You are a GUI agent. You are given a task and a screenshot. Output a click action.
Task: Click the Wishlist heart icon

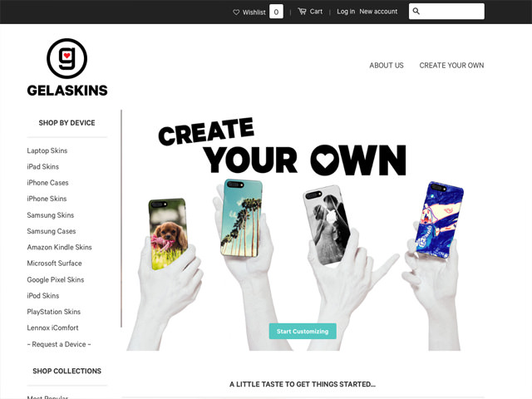click(x=236, y=12)
